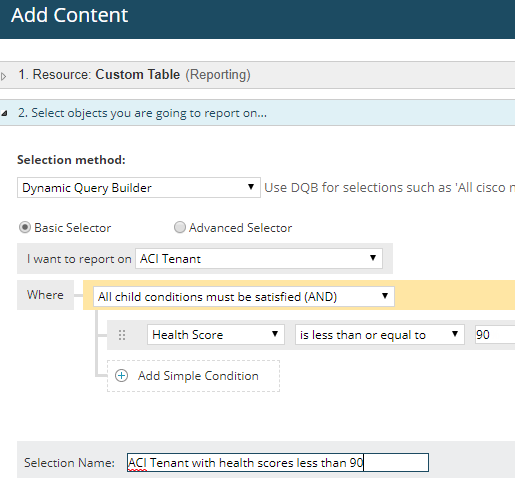Click the Select objects to report on header
Image resolution: width=515 pixels, height=478 pixels.
pos(257,113)
